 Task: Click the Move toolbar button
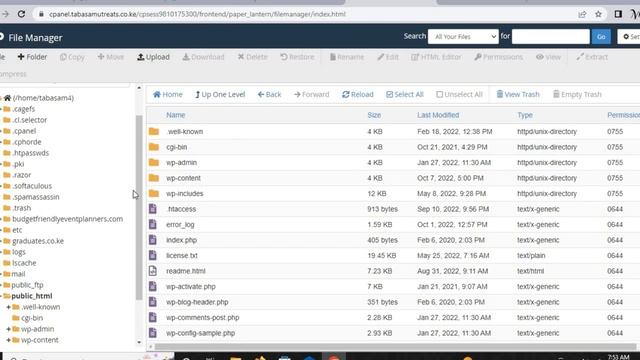[x=111, y=57]
